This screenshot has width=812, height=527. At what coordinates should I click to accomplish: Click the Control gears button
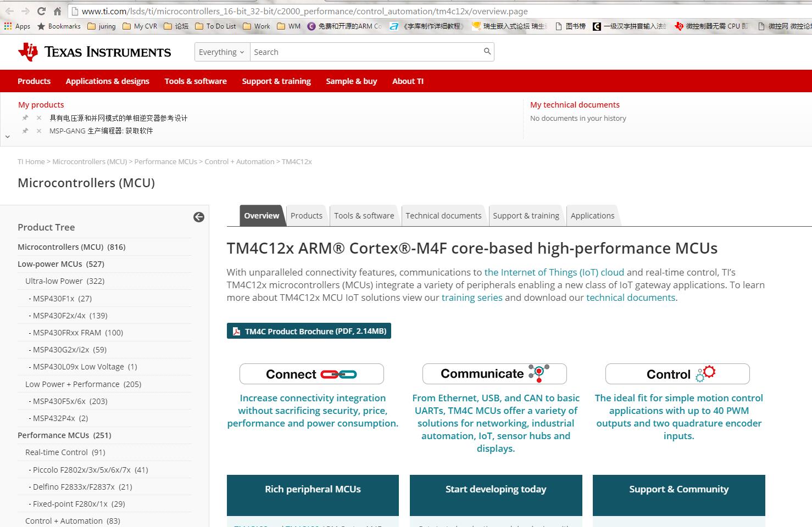(677, 374)
